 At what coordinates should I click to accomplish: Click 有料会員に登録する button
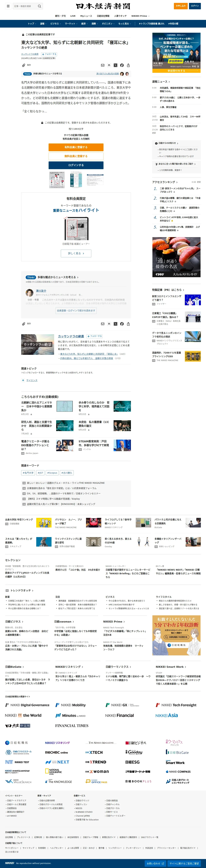[x=76, y=147]
